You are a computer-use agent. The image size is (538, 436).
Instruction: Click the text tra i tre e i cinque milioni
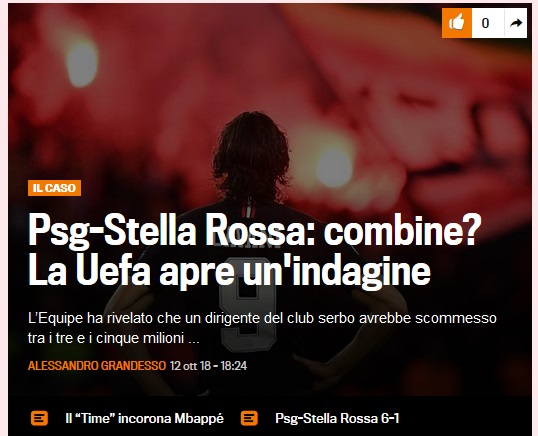[106, 339]
